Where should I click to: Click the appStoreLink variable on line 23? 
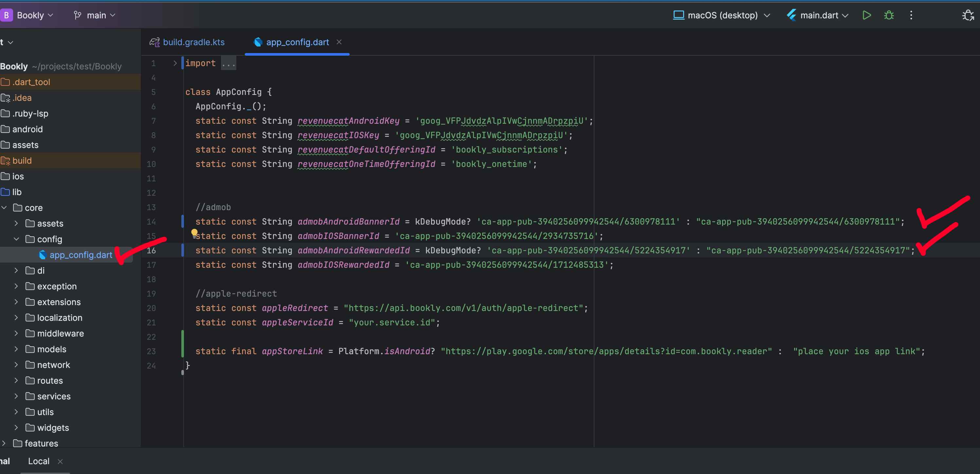(x=292, y=351)
